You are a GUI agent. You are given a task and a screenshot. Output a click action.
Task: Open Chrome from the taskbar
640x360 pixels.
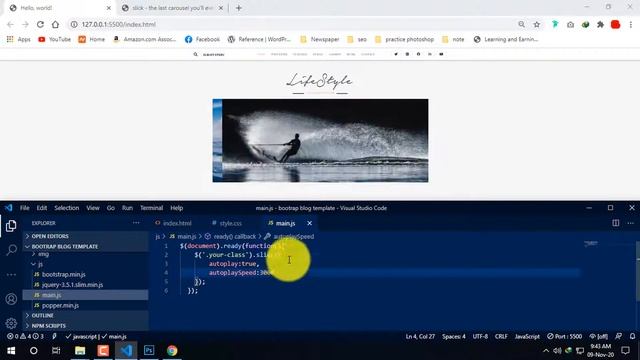[172, 350]
